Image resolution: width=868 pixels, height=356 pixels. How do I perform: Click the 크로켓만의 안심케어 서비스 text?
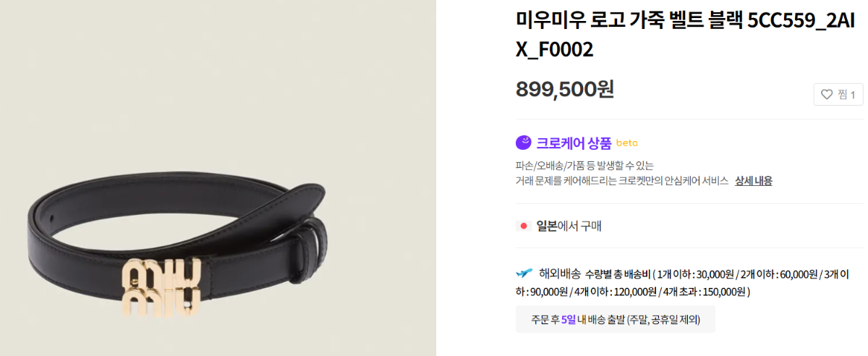[x=673, y=181]
